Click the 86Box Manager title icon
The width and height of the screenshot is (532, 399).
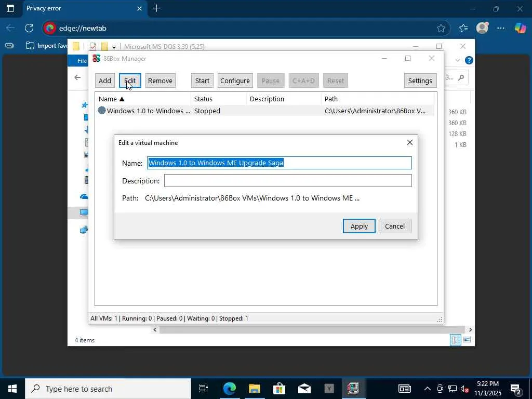click(x=97, y=58)
